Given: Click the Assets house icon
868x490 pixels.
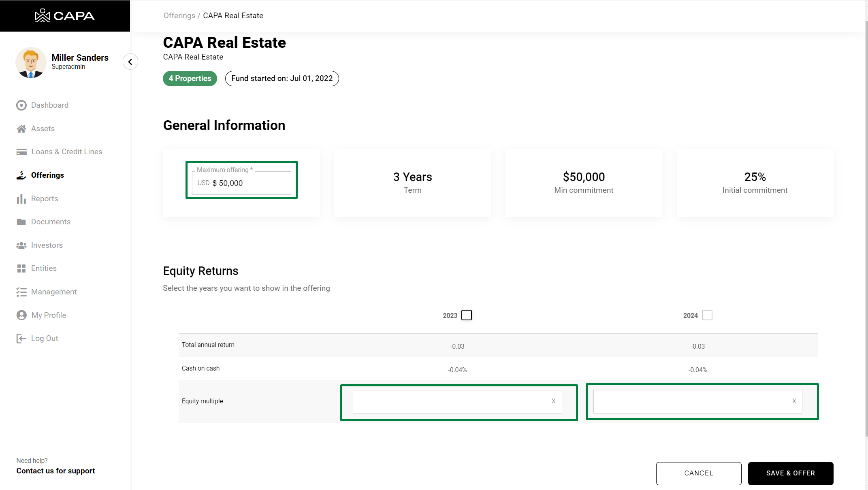Looking at the screenshot, I should [x=21, y=129].
